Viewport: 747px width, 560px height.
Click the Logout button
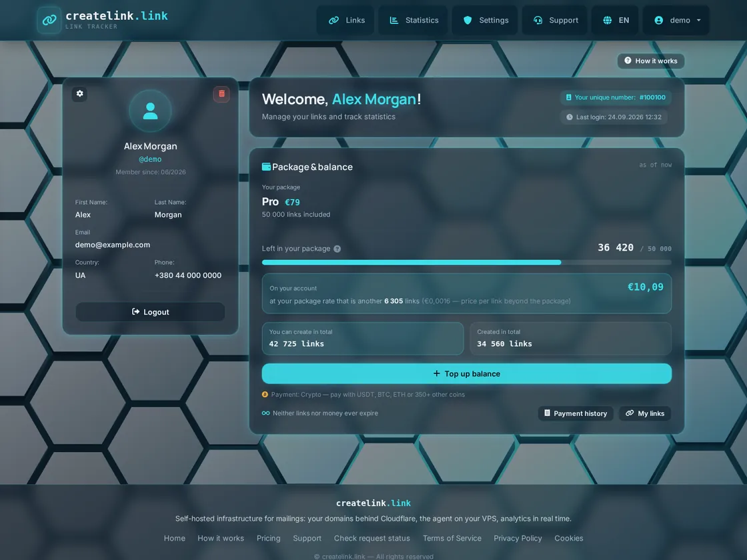150,312
